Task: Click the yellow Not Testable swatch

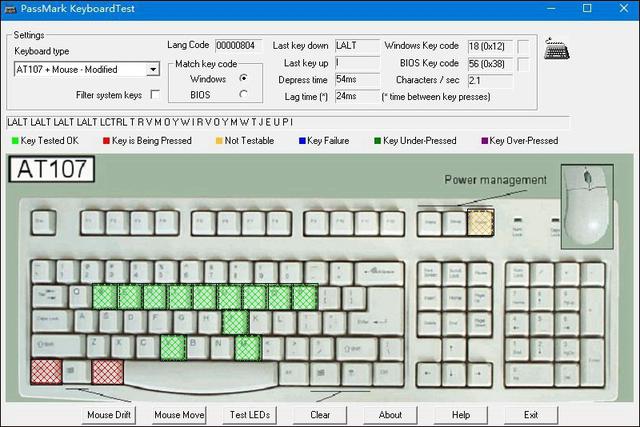Action: [x=219, y=141]
